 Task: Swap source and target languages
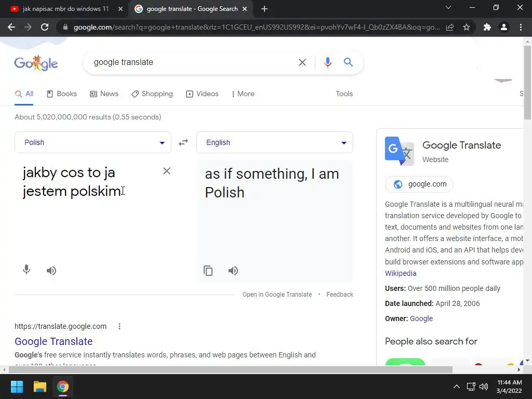[183, 142]
